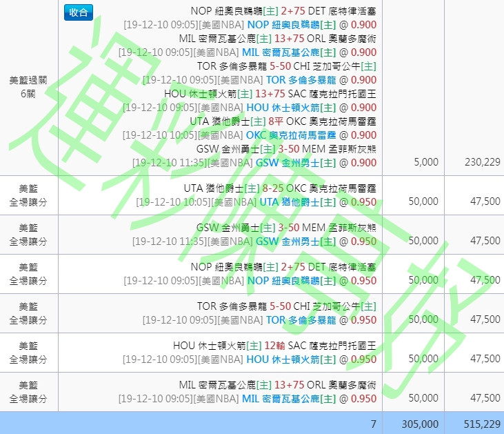Select total bet count 7 in footer
The width and height of the screenshot is (504, 434).
(374, 424)
